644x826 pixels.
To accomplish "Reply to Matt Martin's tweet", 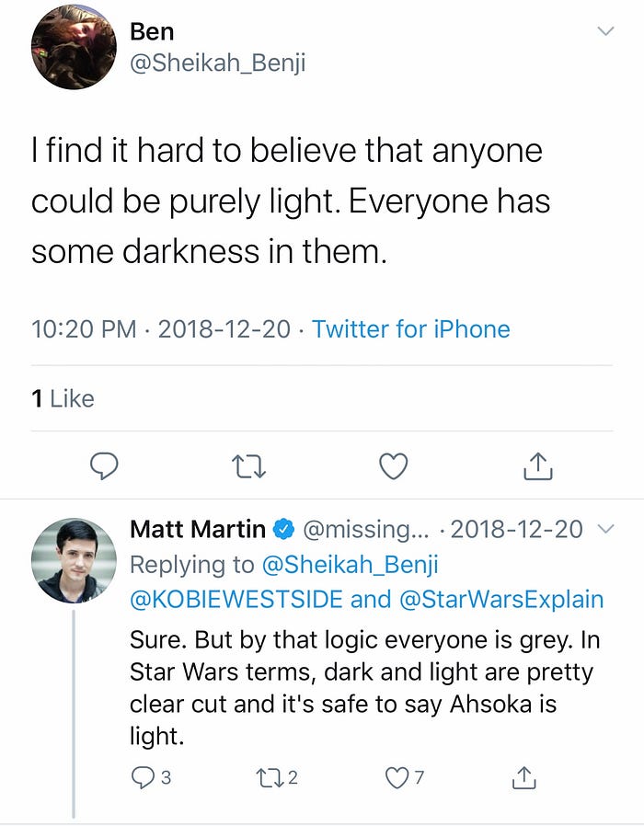I will coord(145,777).
